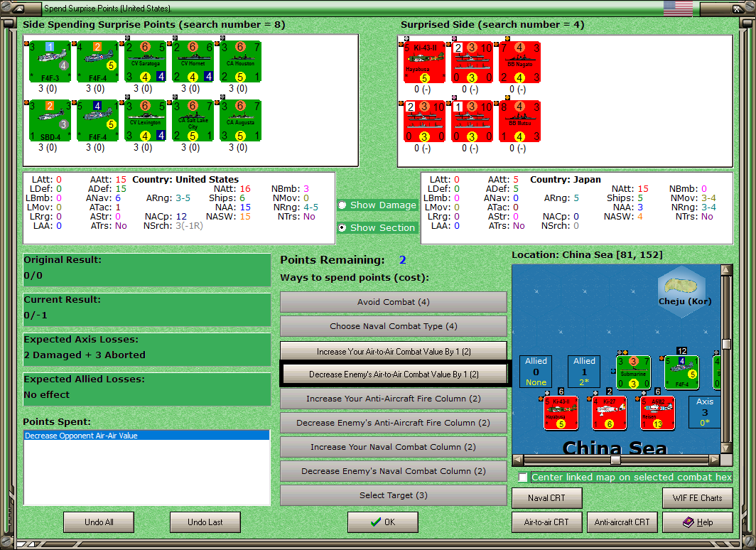Open the Air-to-air CRT chart
Screen dimensions: 756x550
tap(547, 522)
